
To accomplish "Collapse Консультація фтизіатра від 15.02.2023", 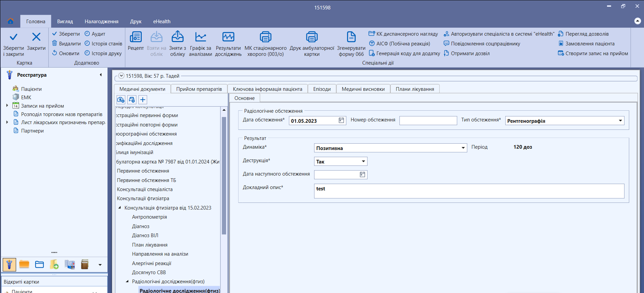I will [x=120, y=208].
